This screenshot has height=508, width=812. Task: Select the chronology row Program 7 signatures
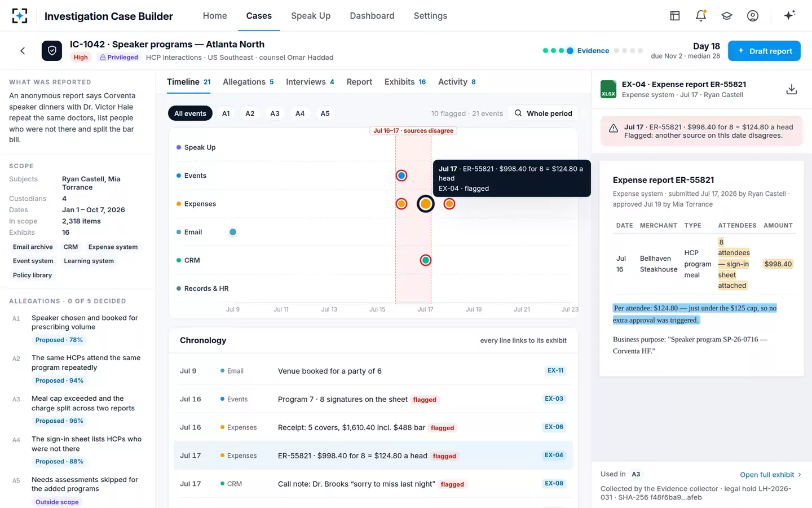(373, 399)
